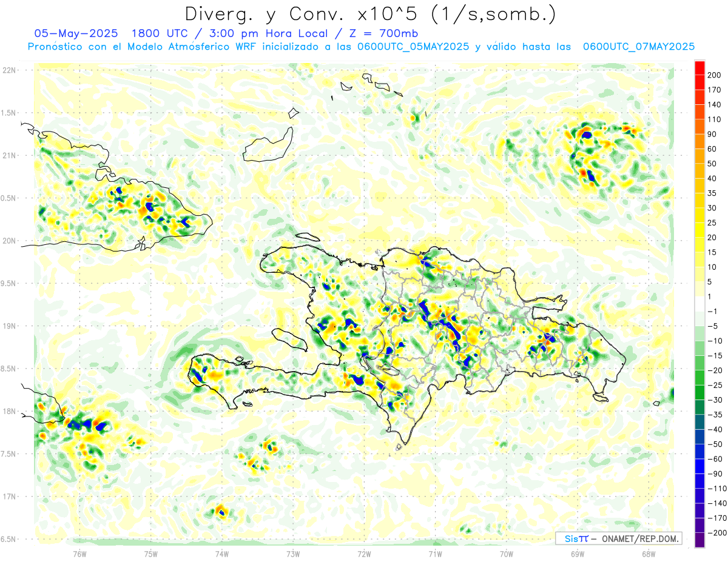Click the '-60' value on the color scale
The height and width of the screenshot is (562, 728).
715,459
